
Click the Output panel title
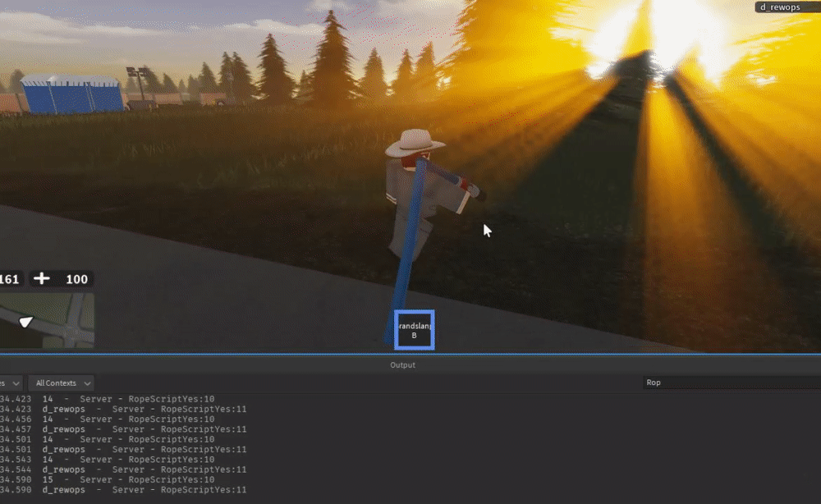tap(402, 364)
